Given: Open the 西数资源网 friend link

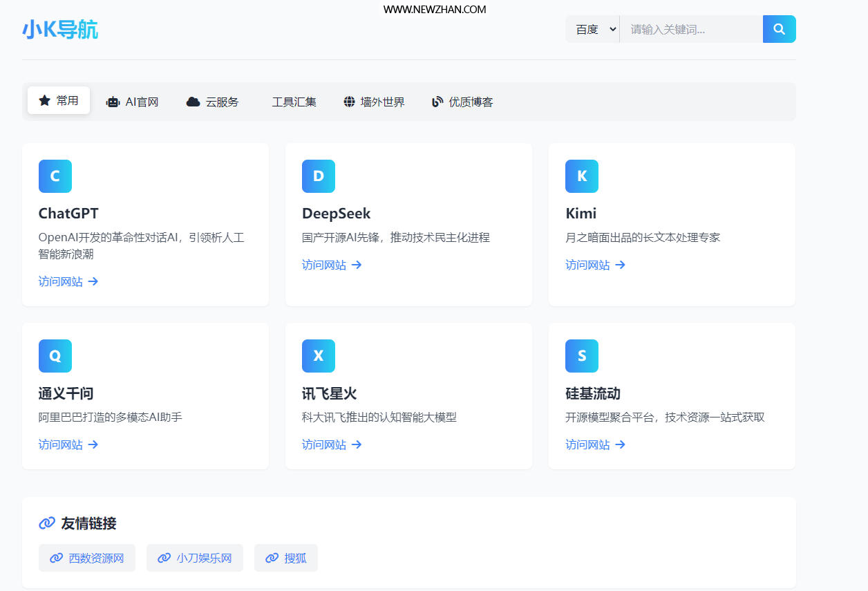Looking at the screenshot, I should click(87, 558).
